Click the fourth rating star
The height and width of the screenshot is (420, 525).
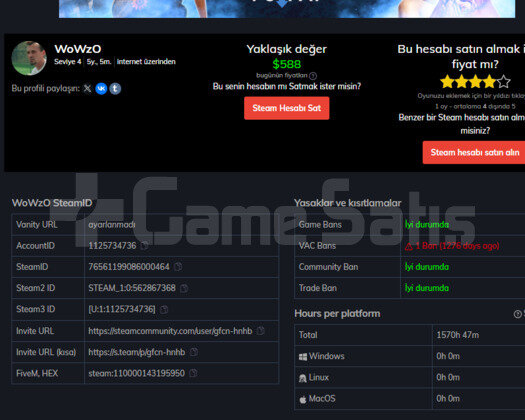pyautogui.click(x=490, y=81)
